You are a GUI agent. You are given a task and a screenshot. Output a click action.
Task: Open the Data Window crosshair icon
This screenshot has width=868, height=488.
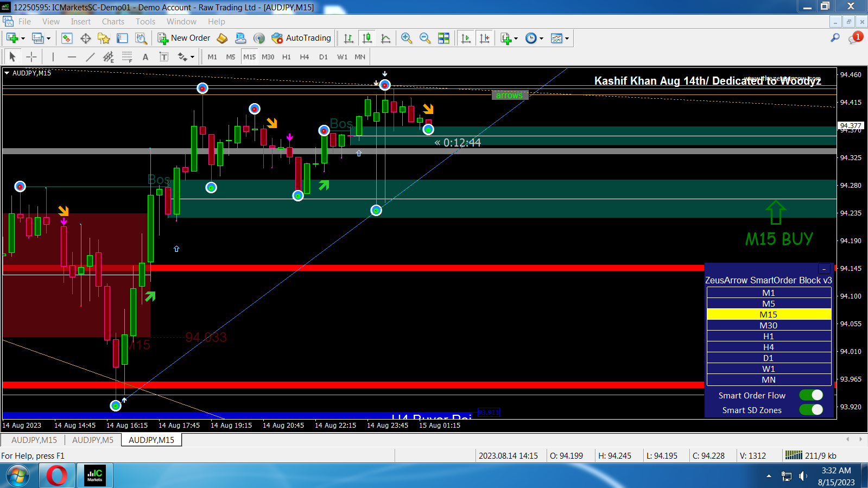pyautogui.click(x=85, y=38)
